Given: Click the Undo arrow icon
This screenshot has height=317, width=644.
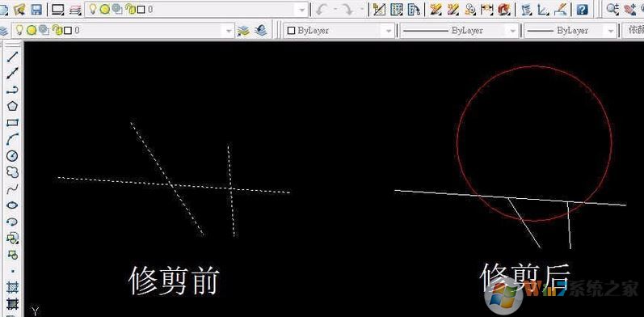Looking at the screenshot, I should click(x=322, y=10).
